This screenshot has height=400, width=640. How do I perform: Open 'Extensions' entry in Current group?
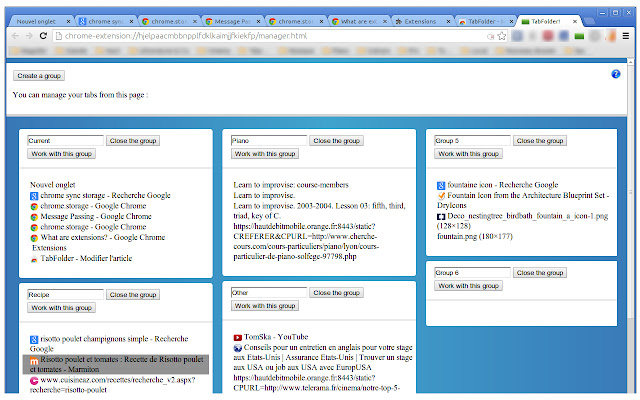click(x=49, y=248)
